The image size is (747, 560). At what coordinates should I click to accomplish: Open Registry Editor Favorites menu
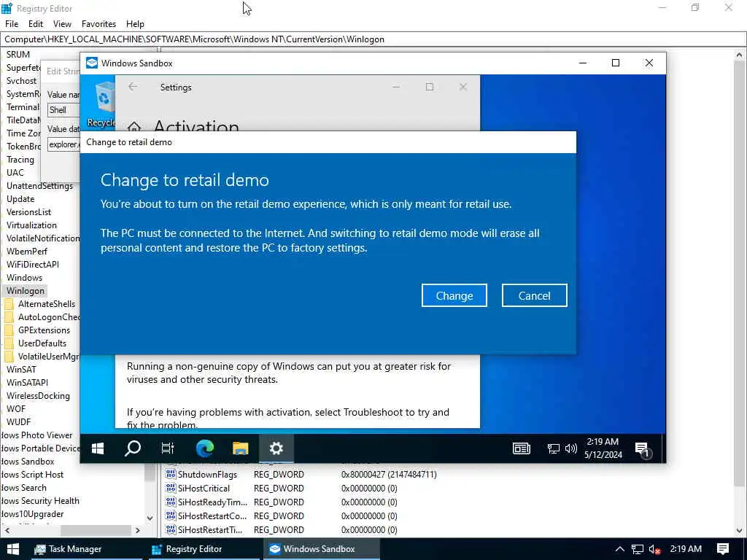point(98,24)
